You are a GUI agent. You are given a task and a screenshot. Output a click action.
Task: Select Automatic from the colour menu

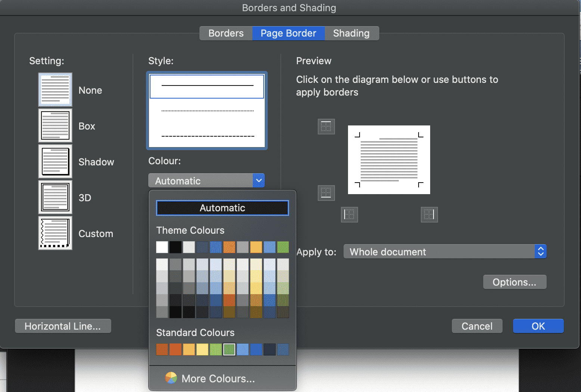click(x=222, y=208)
